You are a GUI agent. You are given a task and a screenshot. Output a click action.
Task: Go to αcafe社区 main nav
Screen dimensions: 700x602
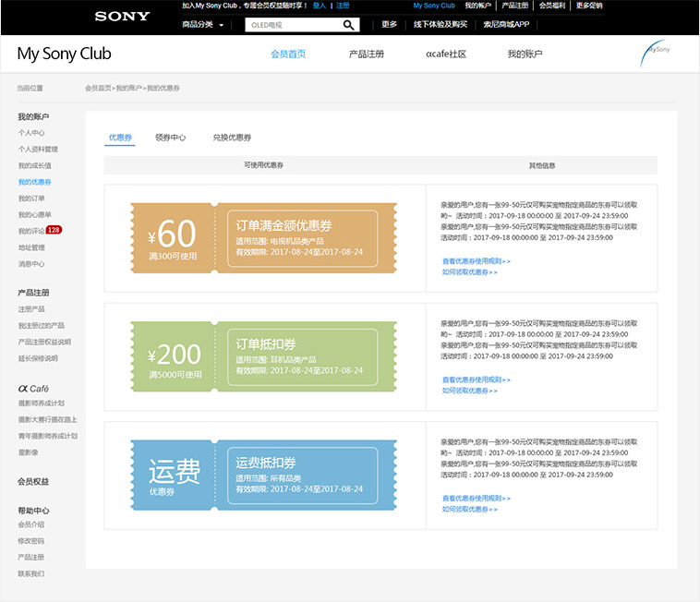coord(446,54)
